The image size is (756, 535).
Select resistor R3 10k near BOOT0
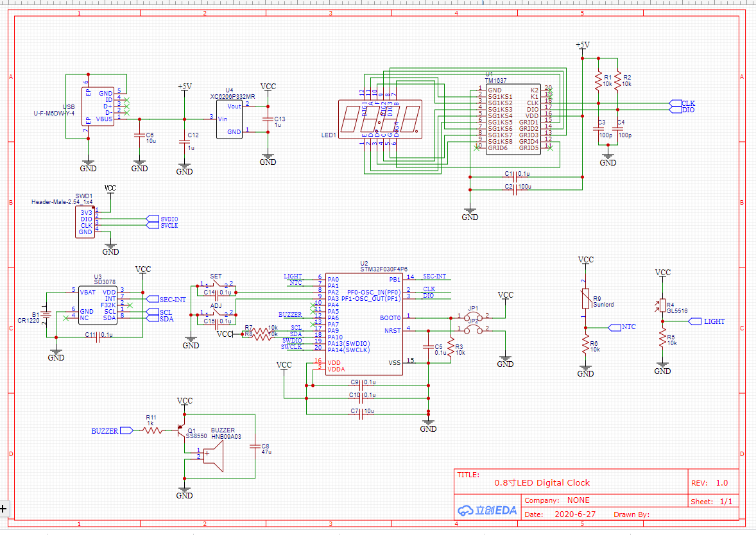tap(451, 346)
